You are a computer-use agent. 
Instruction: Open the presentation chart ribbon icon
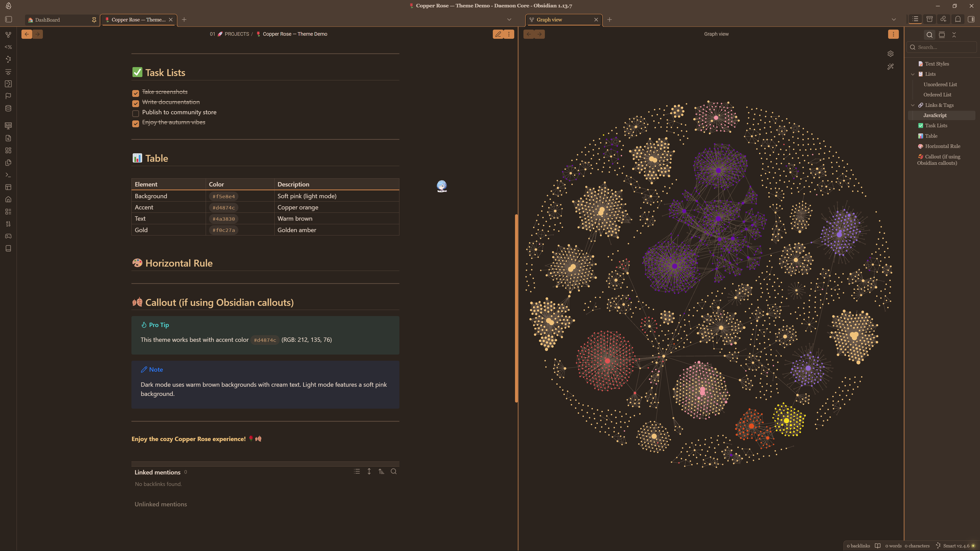8,126
